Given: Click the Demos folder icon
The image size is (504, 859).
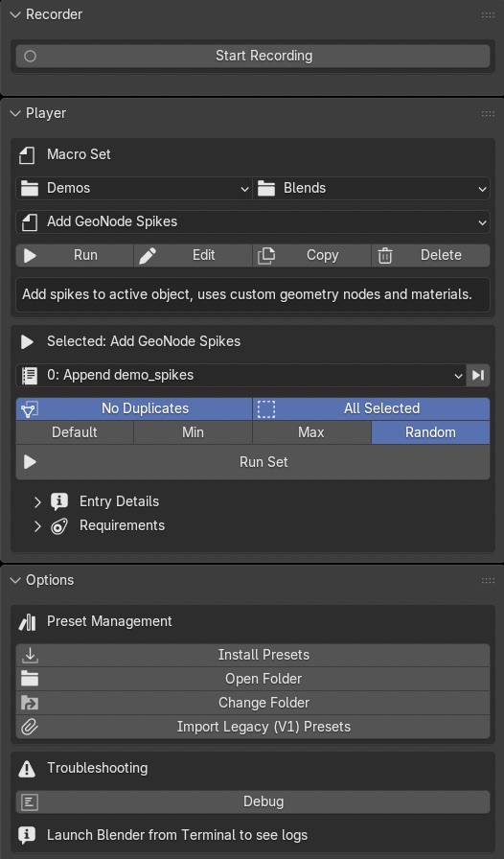Looking at the screenshot, I should (30, 189).
